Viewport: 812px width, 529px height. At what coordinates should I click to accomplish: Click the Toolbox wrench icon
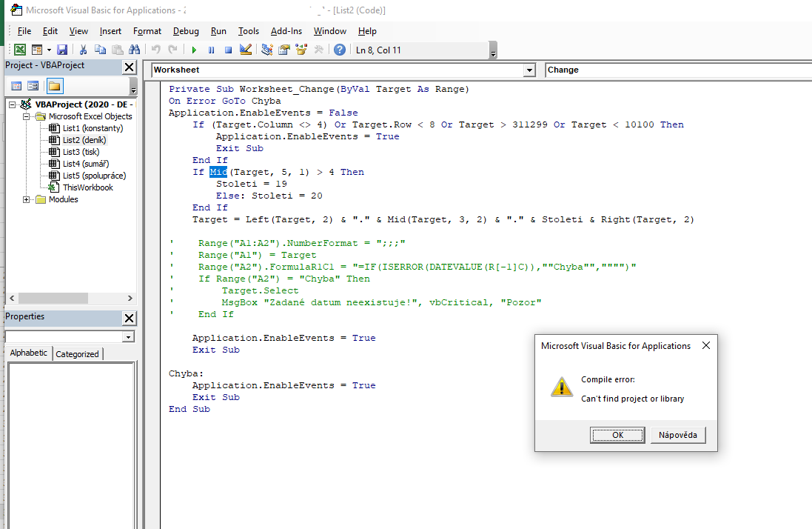click(x=318, y=50)
